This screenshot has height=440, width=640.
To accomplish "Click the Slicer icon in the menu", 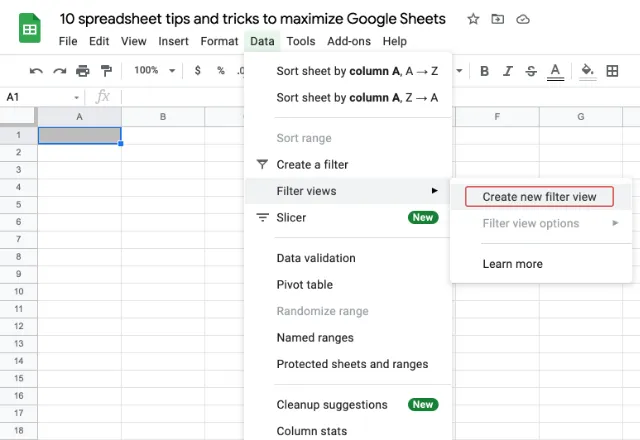I will point(262,217).
